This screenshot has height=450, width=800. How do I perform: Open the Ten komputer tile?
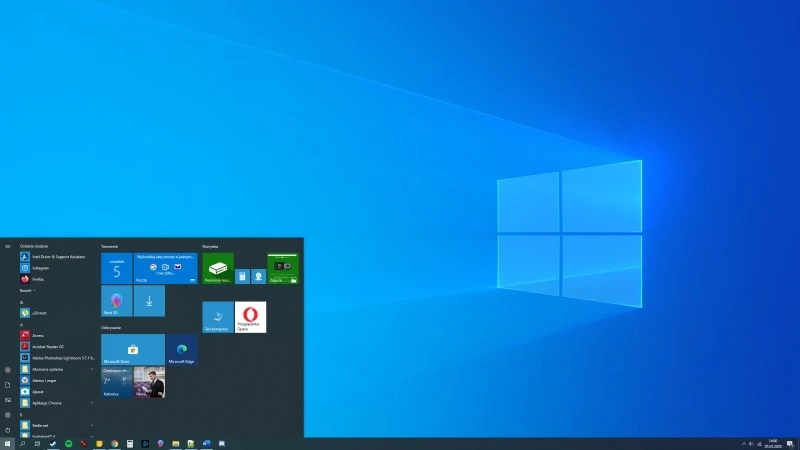[218, 317]
